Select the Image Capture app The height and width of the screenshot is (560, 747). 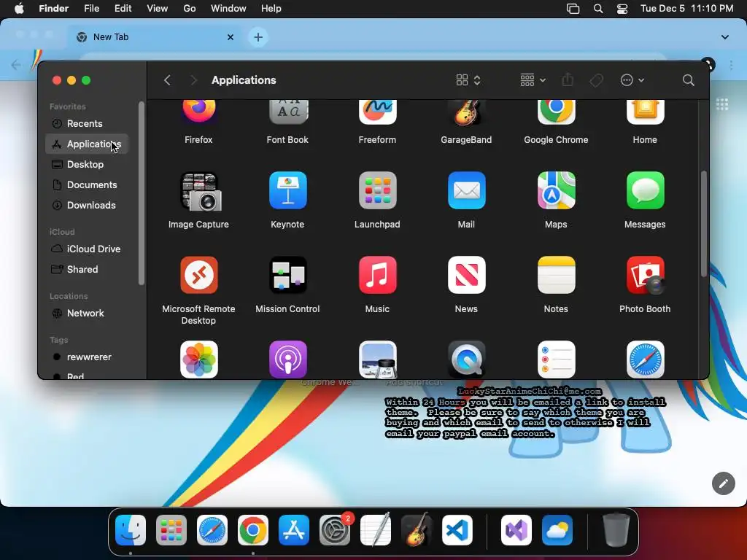[x=200, y=191]
